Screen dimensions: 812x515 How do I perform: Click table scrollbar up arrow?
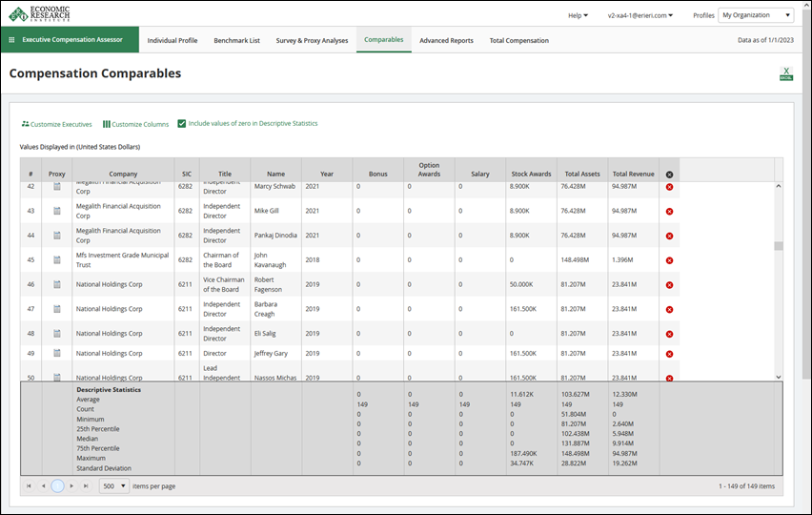779,186
